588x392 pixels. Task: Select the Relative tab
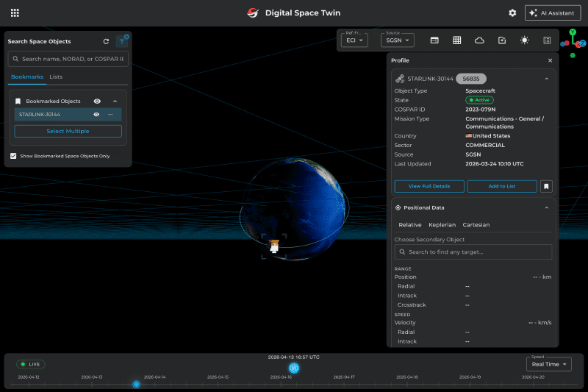tap(410, 225)
